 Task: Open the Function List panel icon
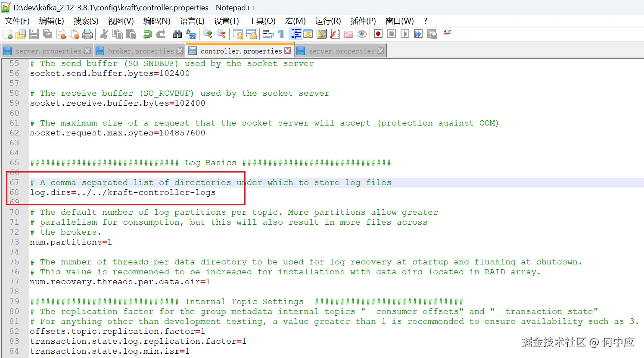tap(335, 34)
